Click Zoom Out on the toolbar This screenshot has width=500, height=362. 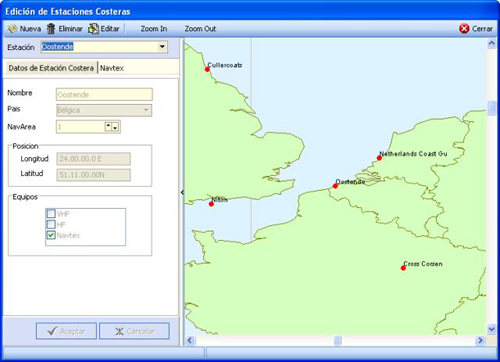coord(200,29)
